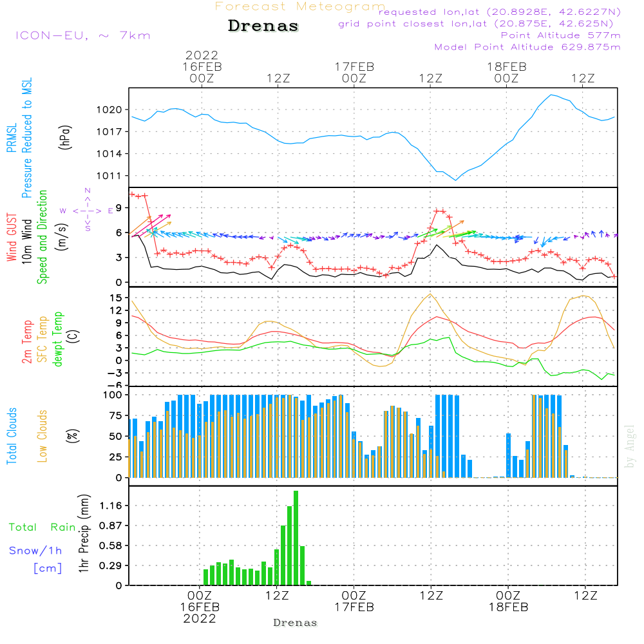The height and width of the screenshot is (644, 644).
Task: Click the Low Clouds legend label
Action: (x=43, y=436)
